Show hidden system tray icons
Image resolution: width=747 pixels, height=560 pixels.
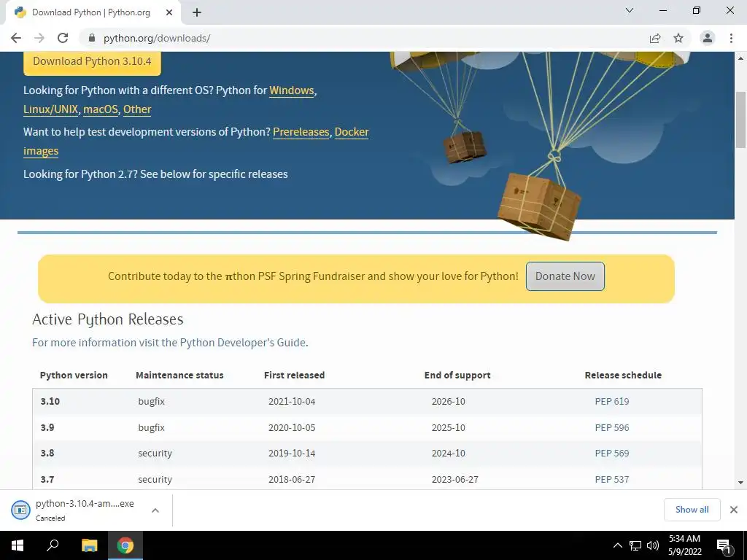618,545
